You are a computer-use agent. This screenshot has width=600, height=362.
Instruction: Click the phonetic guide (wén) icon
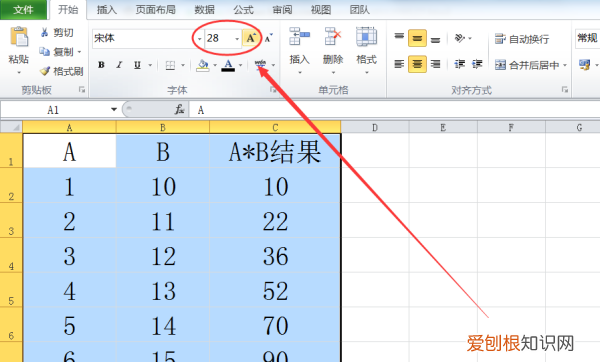[x=260, y=65]
